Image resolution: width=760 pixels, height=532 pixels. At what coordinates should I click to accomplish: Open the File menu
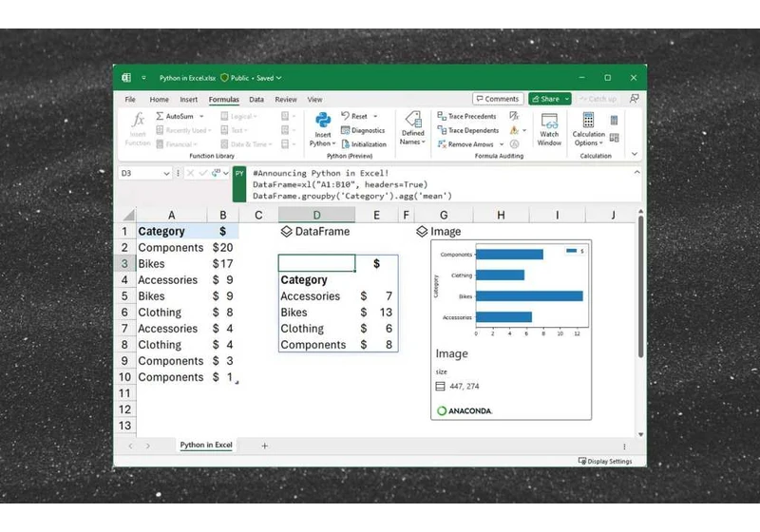(130, 100)
